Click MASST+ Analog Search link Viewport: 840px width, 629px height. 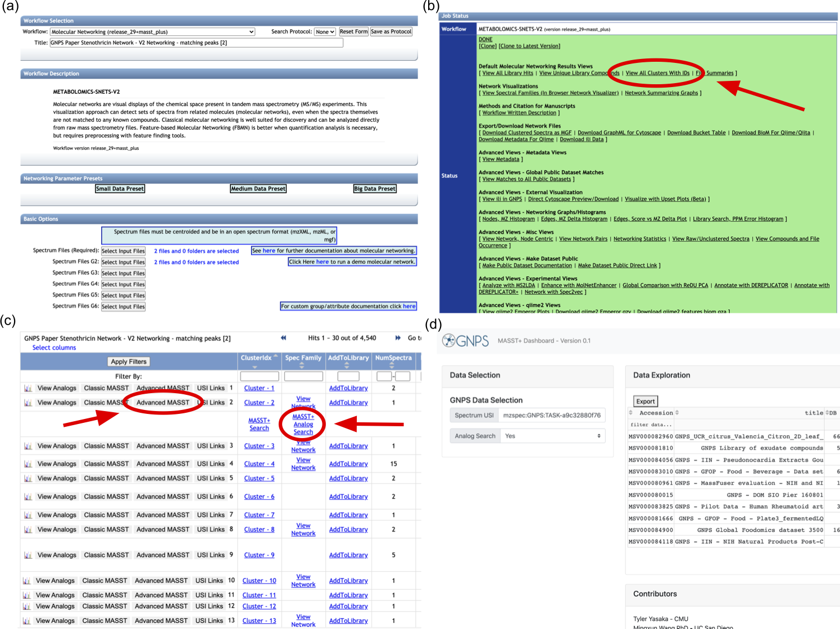click(x=303, y=424)
